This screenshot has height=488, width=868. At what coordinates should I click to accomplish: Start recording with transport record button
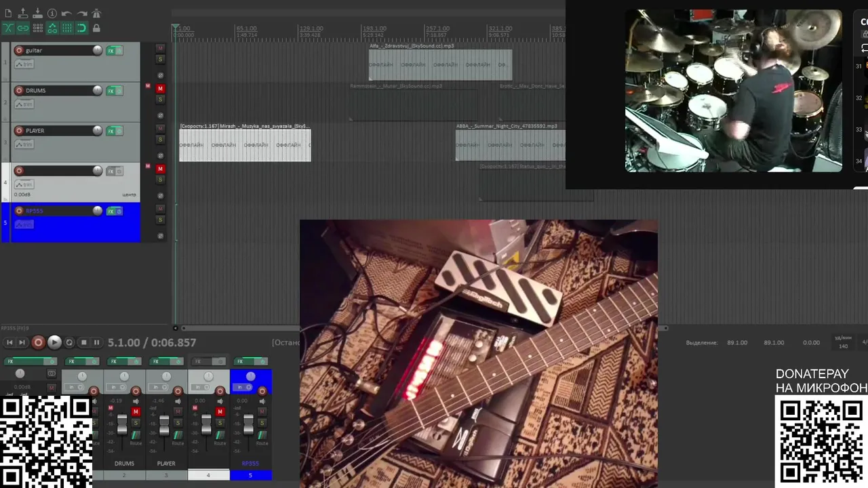[39, 343]
